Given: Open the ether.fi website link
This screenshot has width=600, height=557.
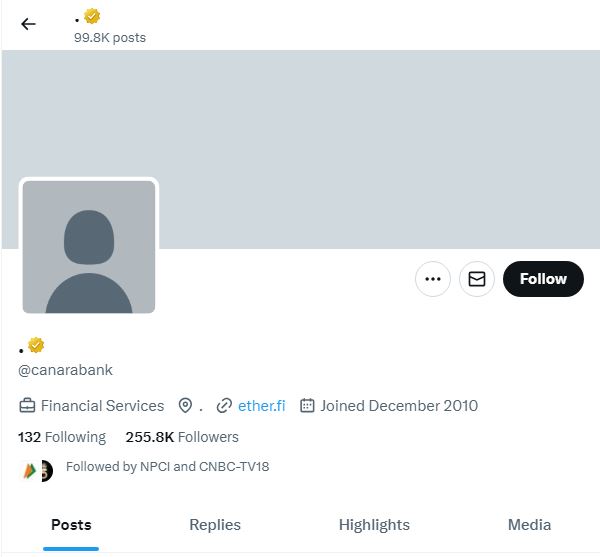Looking at the screenshot, I should click(261, 406).
